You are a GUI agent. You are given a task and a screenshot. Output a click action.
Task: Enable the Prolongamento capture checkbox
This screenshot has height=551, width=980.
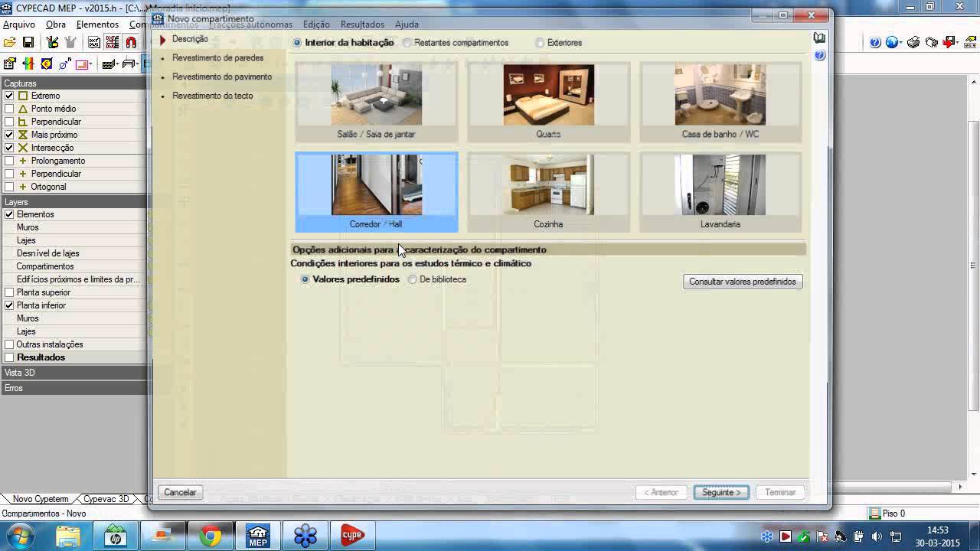tap(9, 161)
